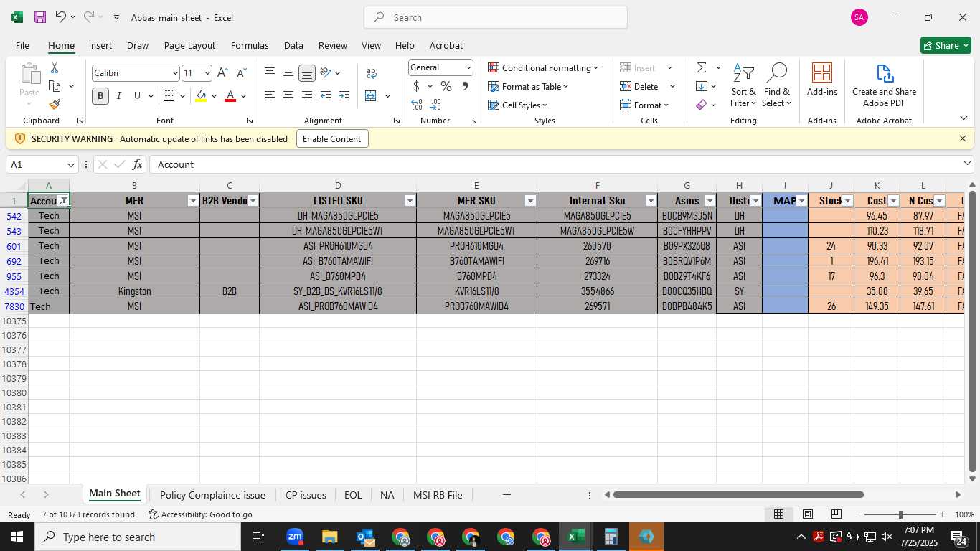Click the Increase Font Size icon
The image size is (980, 551).
tap(222, 73)
